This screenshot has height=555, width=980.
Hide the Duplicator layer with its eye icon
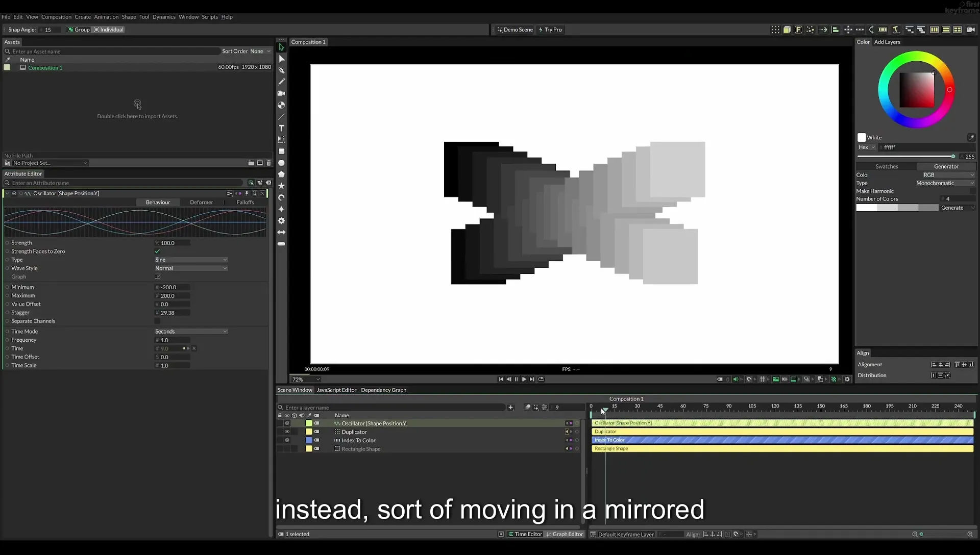click(287, 432)
